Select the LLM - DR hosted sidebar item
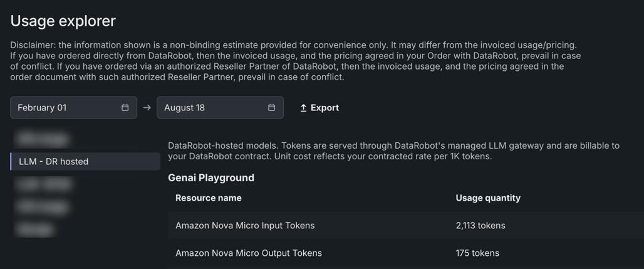Screen dimensions: 644x269 pyautogui.click(x=85, y=161)
